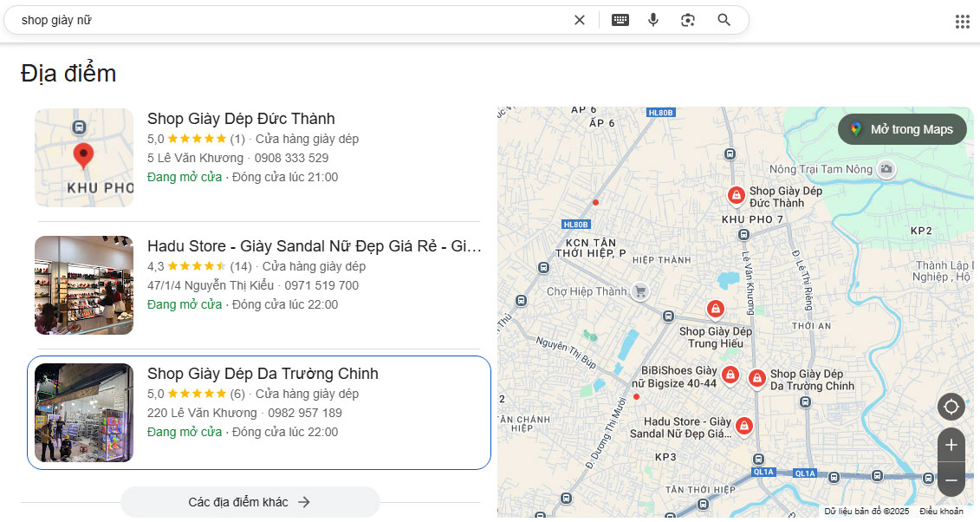The image size is (980, 522).
Task: Select Shop Giày Dép Đức Thành map pin
Action: tap(737, 196)
